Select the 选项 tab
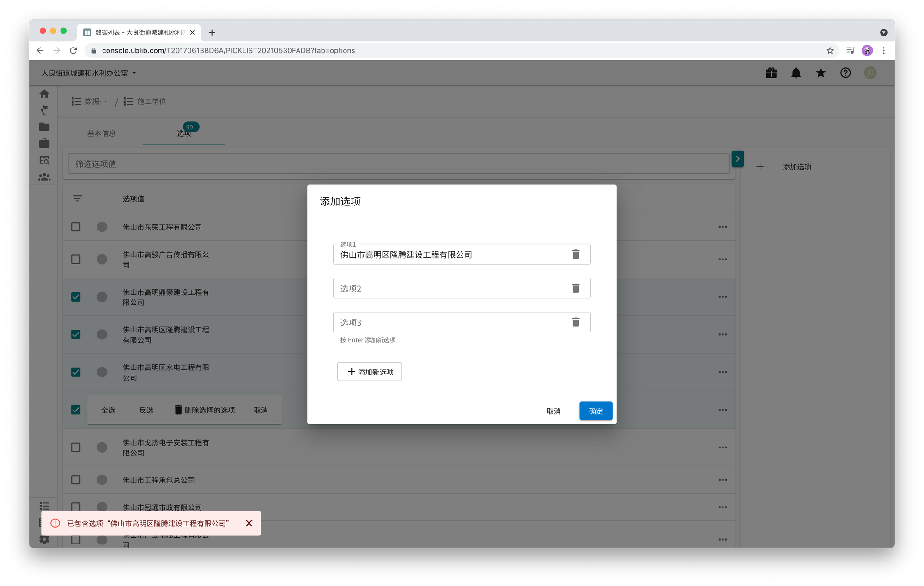Screen dimensions: 924x586 tap(184, 133)
